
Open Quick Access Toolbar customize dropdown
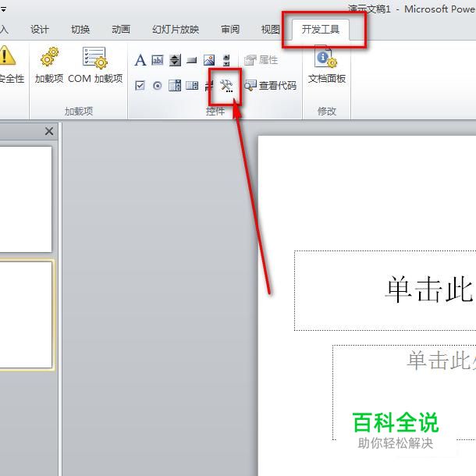[3, 9]
